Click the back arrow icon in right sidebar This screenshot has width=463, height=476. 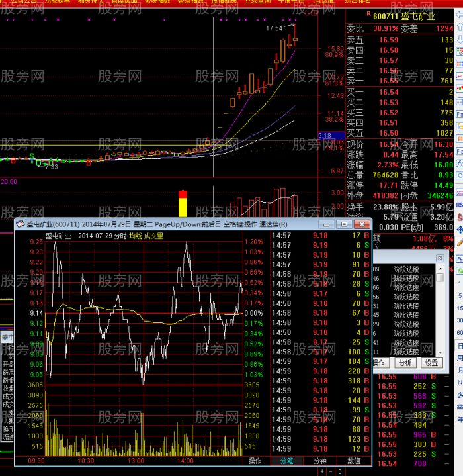460,15
